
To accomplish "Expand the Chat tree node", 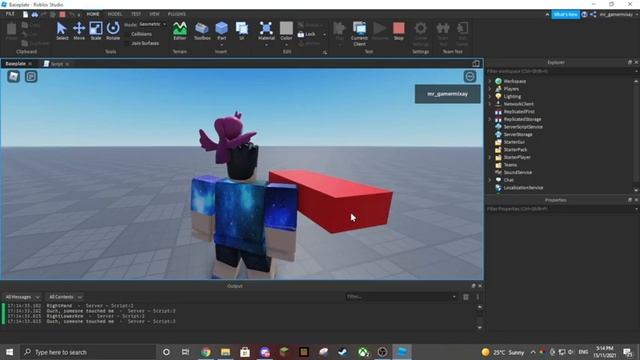I will pyautogui.click(x=489, y=180).
